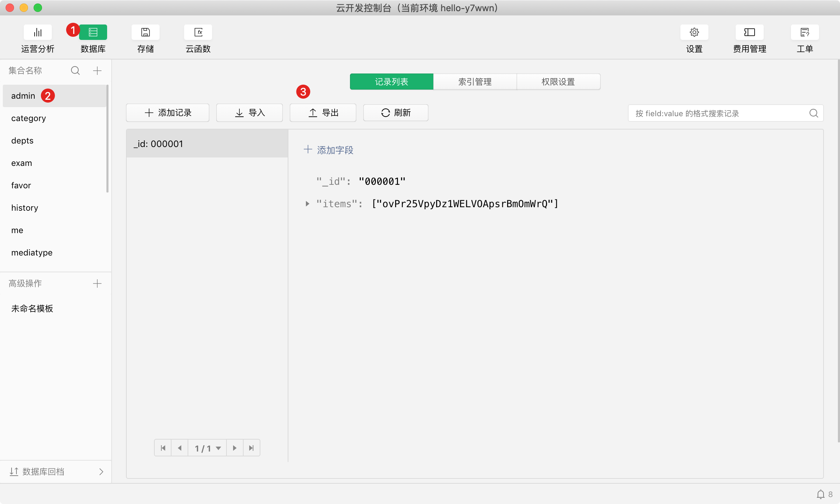Click the collection name search icon
The height and width of the screenshot is (504, 840).
click(75, 71)
